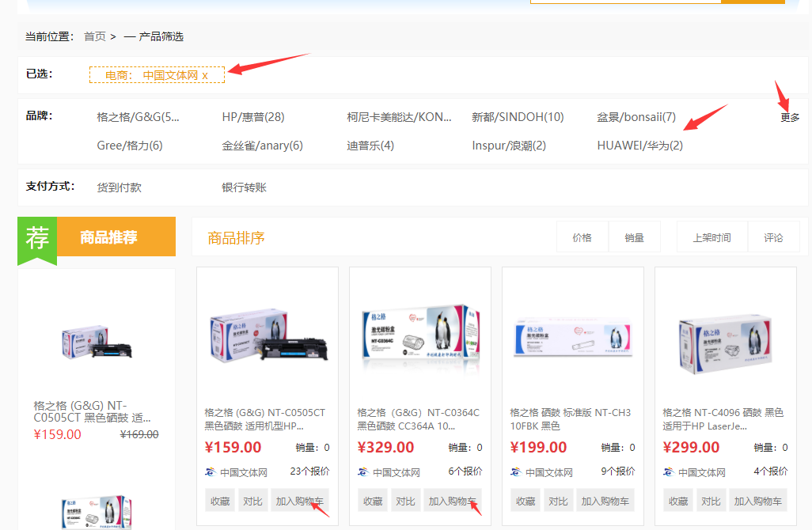This screenshot has width=812, height=530.
Task: Expand more brands with 更多
Action: coord(790,118)
